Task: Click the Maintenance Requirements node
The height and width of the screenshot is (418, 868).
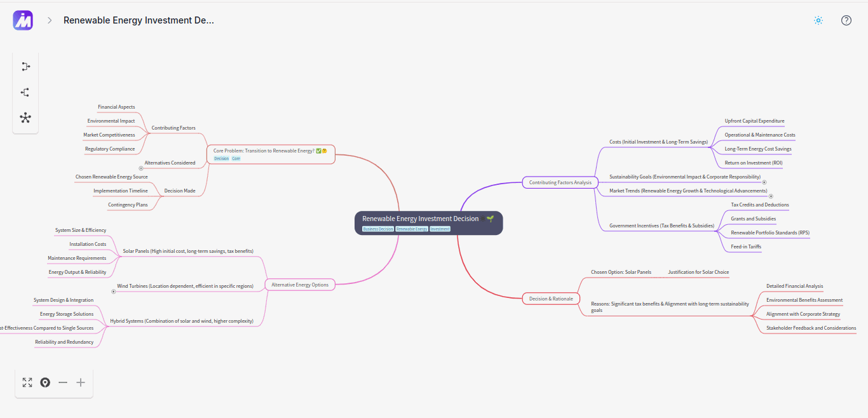Action: [77, 259]
